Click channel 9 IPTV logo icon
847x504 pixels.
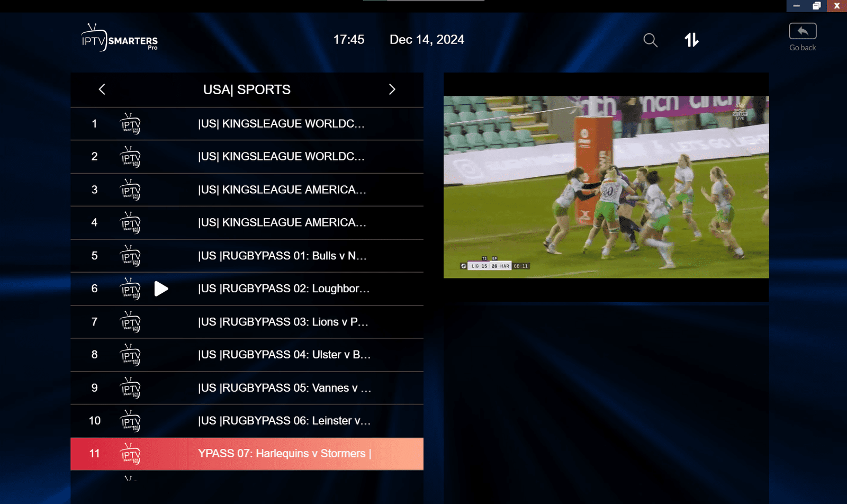130,388
